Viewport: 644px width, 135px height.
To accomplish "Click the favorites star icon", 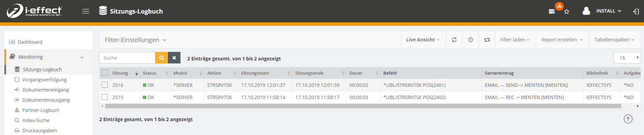I will point(566,12).
